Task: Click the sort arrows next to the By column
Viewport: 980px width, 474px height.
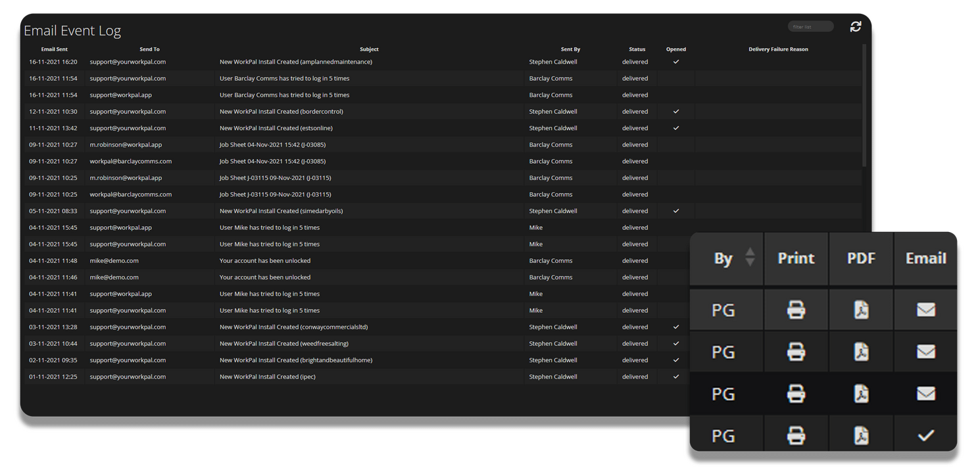Action: [x=750, y=258]
